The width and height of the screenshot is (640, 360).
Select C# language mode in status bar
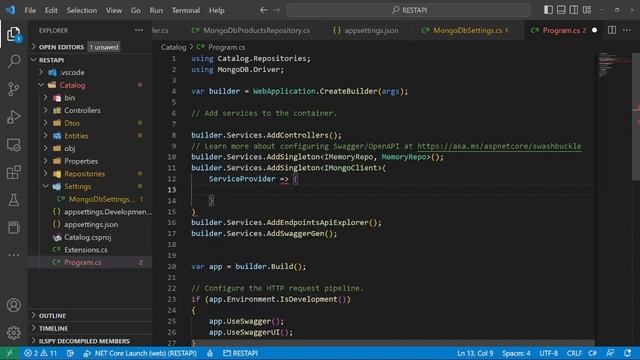pyautogui.click(x=592, y=353)
